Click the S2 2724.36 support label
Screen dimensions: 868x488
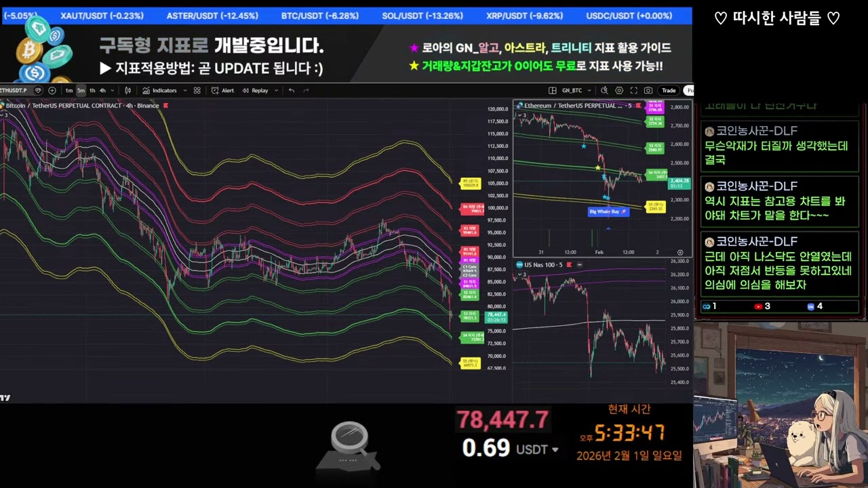coord(654,121)
